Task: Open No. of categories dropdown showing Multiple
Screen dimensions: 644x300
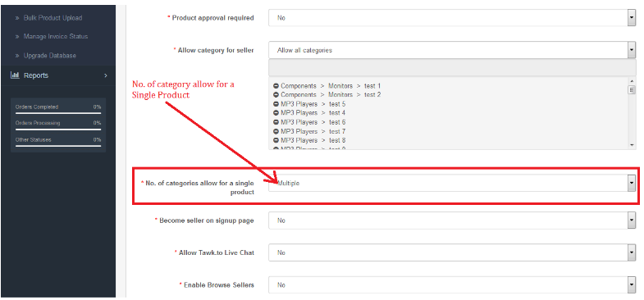Action: tap(452, 183)
